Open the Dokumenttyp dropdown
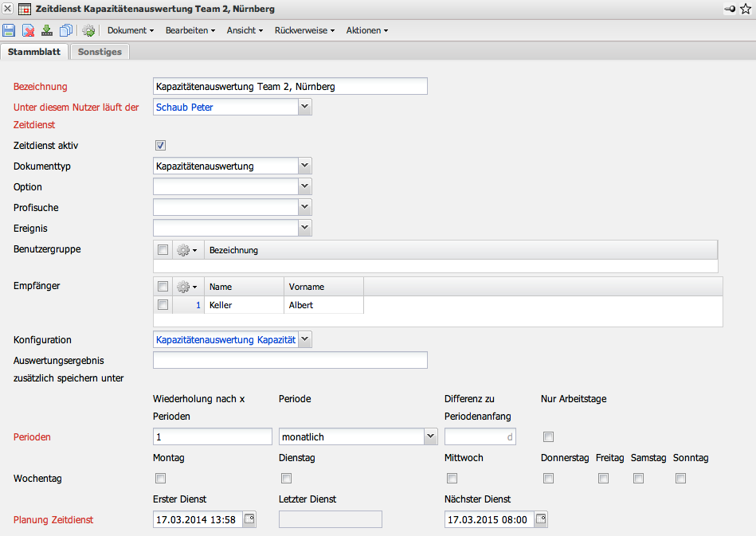This screenshot has height=536, width=756. click(304, 166)
